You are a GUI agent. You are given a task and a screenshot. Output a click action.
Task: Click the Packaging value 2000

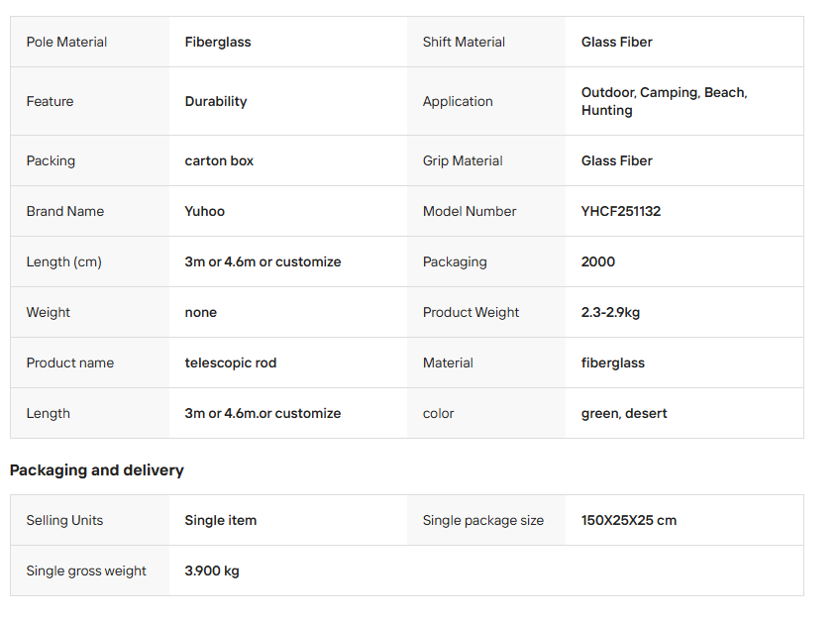pos(598,261)
